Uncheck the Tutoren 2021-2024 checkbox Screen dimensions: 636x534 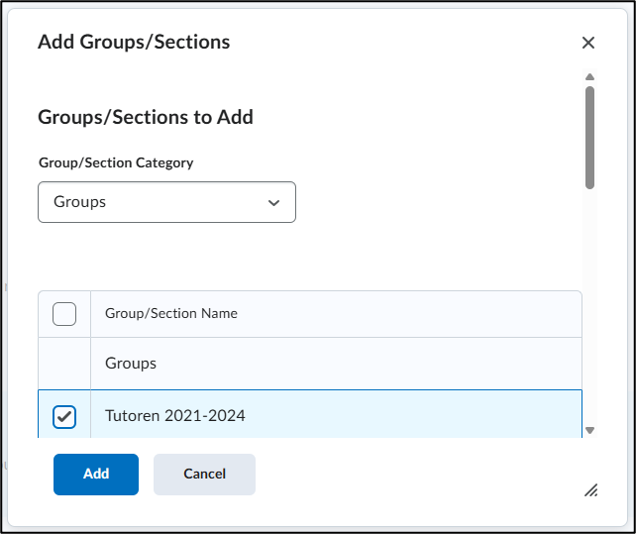click(64, 416)
